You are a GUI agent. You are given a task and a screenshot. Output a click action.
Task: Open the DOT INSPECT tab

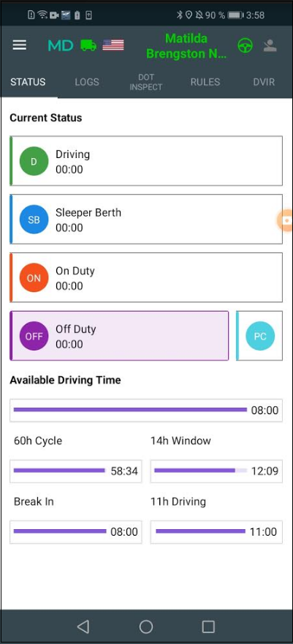[146, 82]
